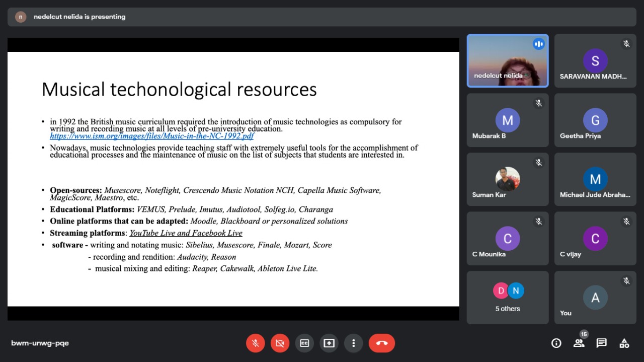
Task: Click the 'SARAVANAN MADH...' name label
Action: pos(594,77)
